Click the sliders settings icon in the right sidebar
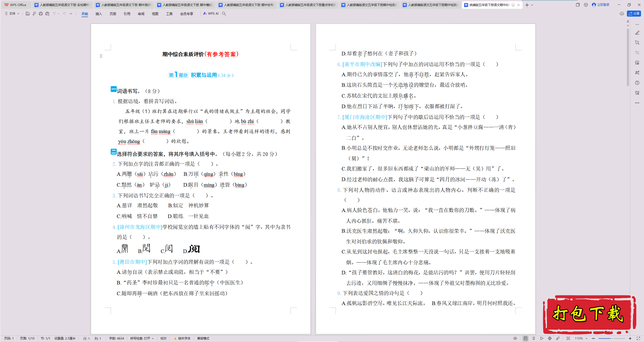The image size is (644, 342). pyautogui.click(x=637, y=53)
